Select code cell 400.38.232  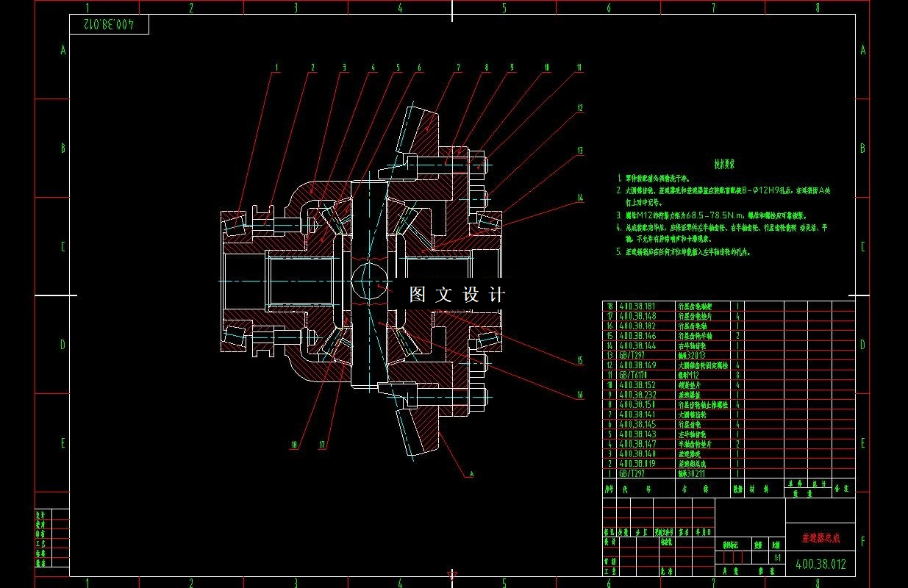[x=637, y=395]
